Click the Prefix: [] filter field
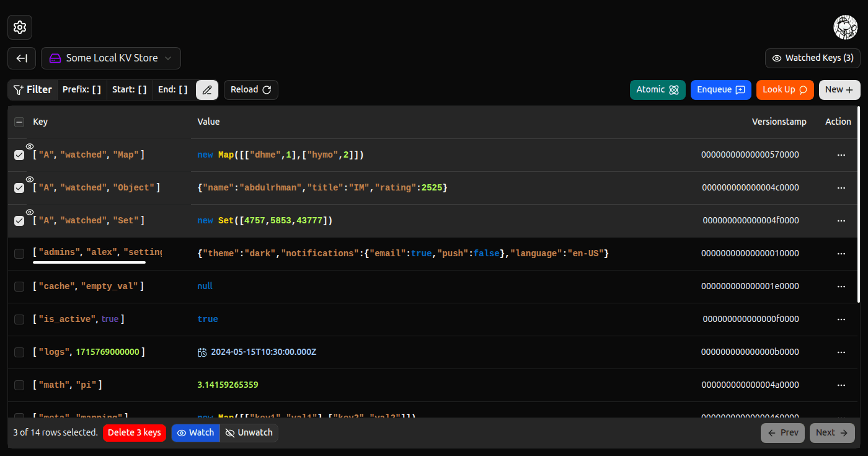 pyautogui.click(x=82, y=89)
